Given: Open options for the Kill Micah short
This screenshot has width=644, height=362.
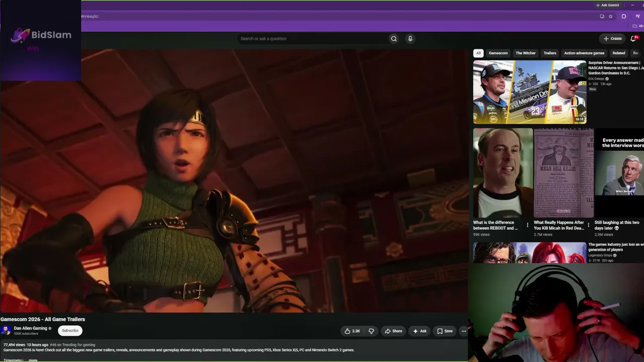Looking at the screenshot, I should click(x=588, y=225).
